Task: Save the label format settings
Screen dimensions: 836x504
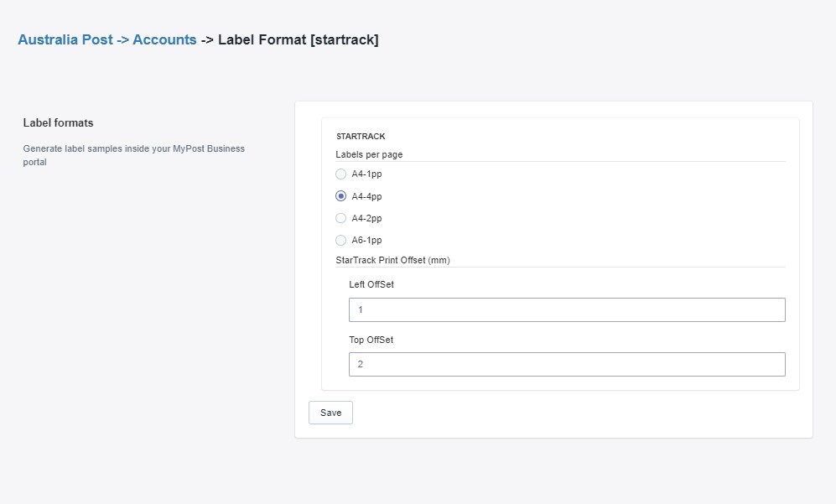Action: click(x=330, y=413)
